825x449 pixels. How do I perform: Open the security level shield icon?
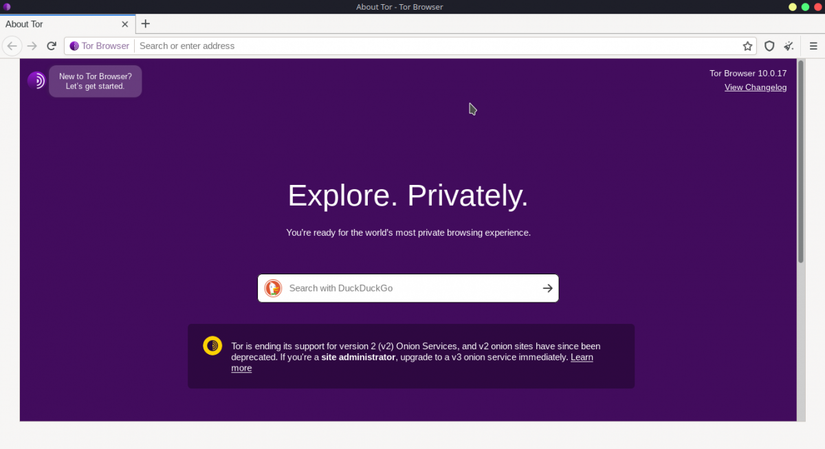click(x=769, y=46)
